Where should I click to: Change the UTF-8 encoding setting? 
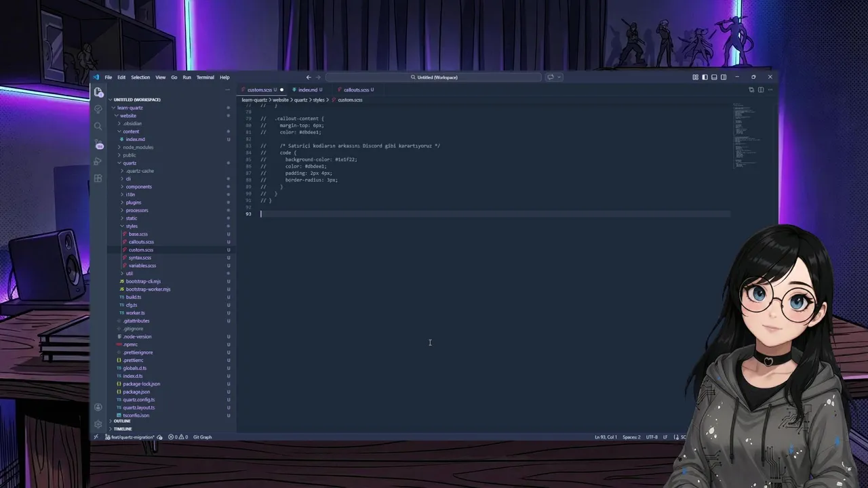click(x=652, y=437)
